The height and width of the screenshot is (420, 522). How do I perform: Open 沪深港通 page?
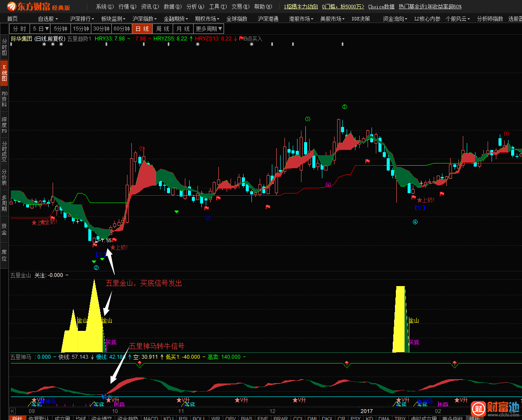pyautogui.click(x=268, y=19)
